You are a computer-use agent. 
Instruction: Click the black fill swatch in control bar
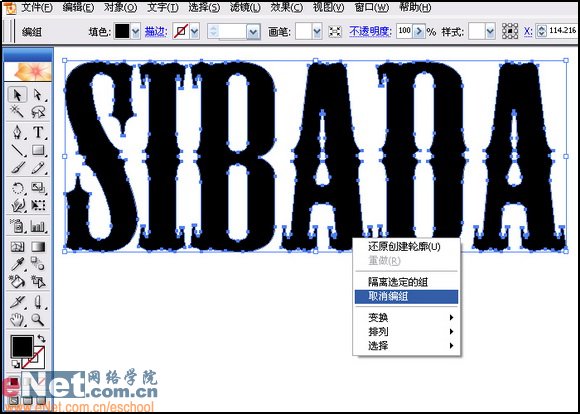tap(122, 32)
